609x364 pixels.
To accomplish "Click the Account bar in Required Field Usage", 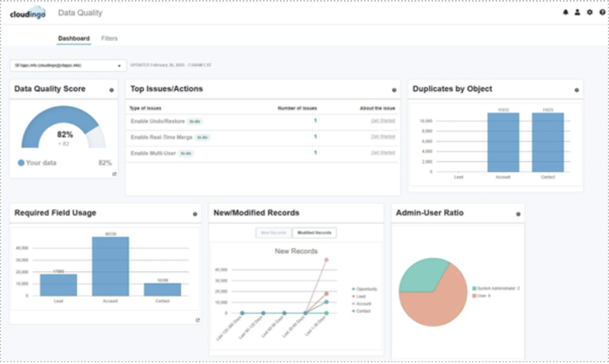I will 111,266.
